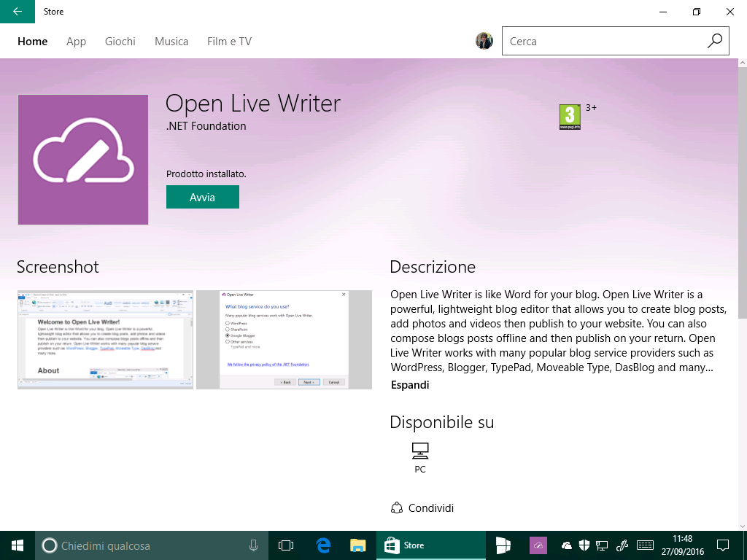Image resolution: width=747 pixels, height=560 pixels.
Task: Open the user account avatar
Action: click(x=484, y=41)
